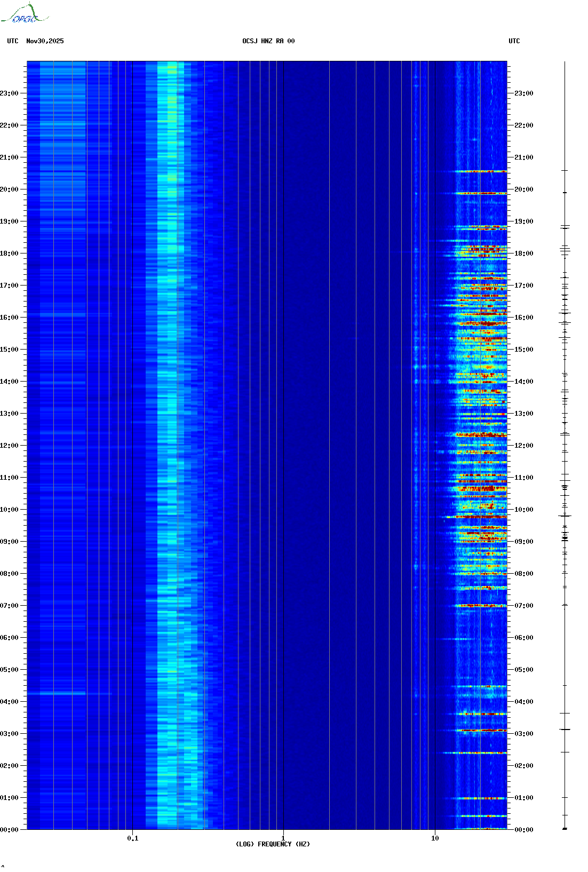Click the 07:00 time label on right axis
This screenshot has width=588, height=872.
(523, 606)
